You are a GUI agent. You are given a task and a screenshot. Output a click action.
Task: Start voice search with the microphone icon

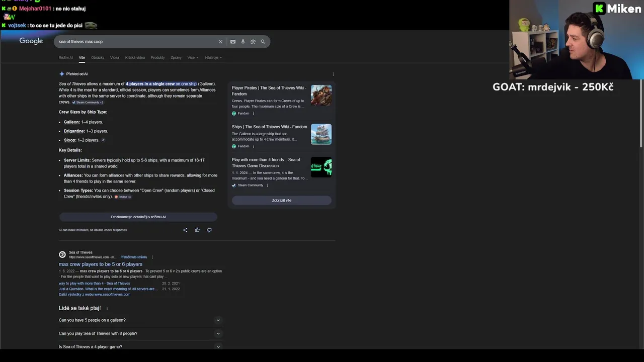(243, 42)
